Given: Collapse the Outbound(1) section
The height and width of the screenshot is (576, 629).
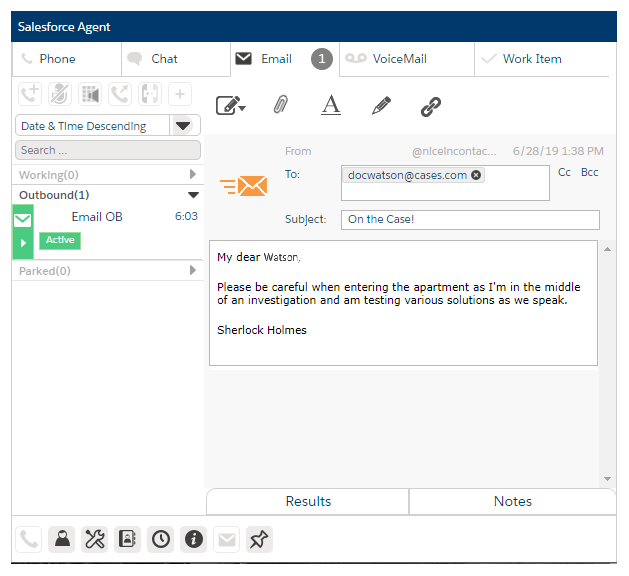Looking at the screenshot, I should click(x=108, y=195).
